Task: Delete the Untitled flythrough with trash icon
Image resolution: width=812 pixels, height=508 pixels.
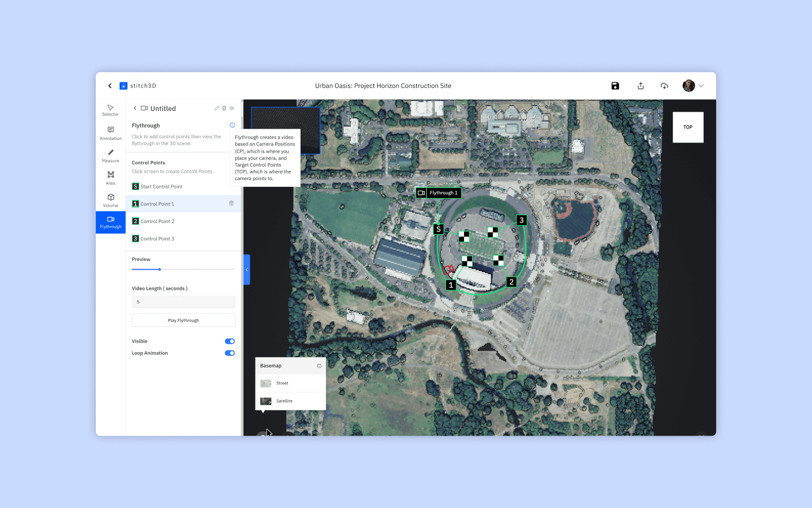Action: [x=224, y=108]
